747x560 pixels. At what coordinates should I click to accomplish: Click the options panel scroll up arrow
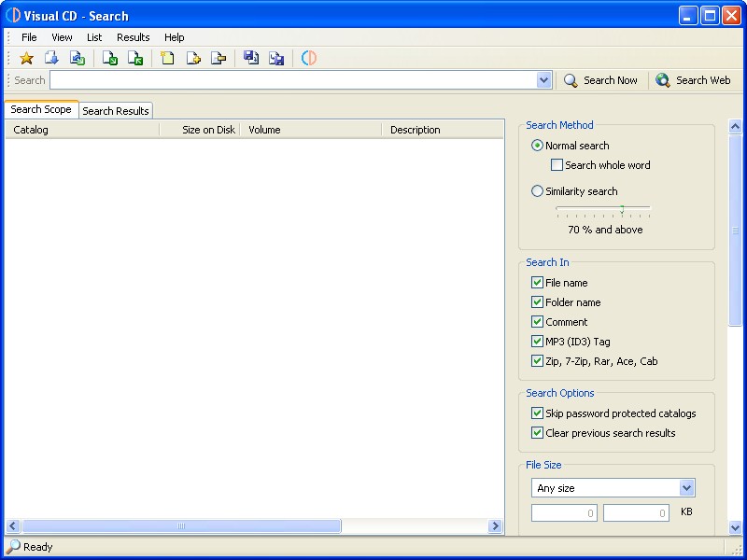[735, 126]
